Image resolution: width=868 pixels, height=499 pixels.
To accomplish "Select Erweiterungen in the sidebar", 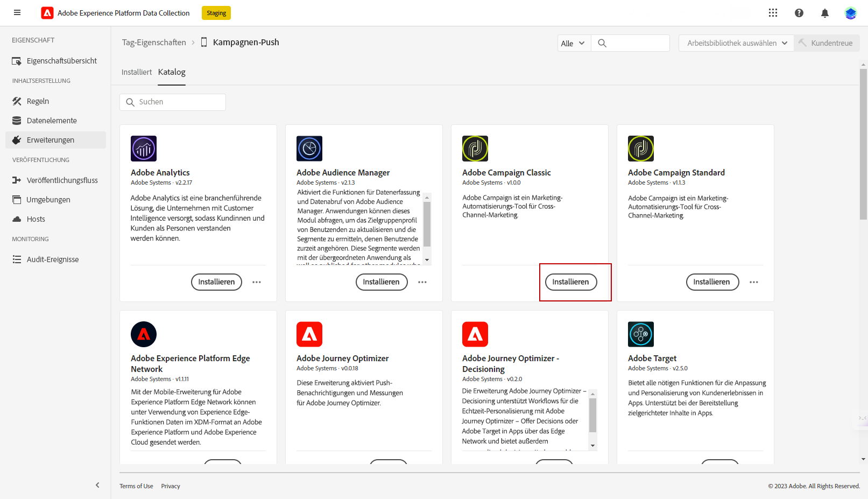I will [x=55, y=140].
